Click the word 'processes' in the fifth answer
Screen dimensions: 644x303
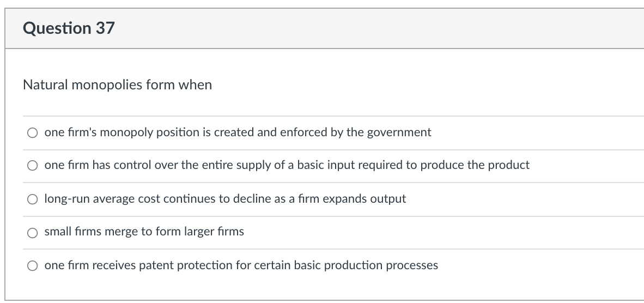click(x=411, y=265)
